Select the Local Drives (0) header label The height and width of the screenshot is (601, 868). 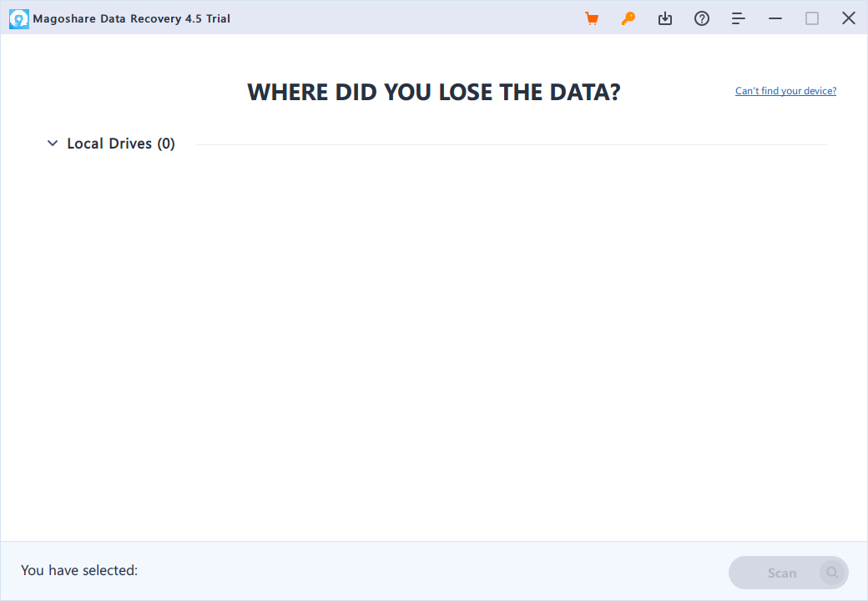click(121, 144)
